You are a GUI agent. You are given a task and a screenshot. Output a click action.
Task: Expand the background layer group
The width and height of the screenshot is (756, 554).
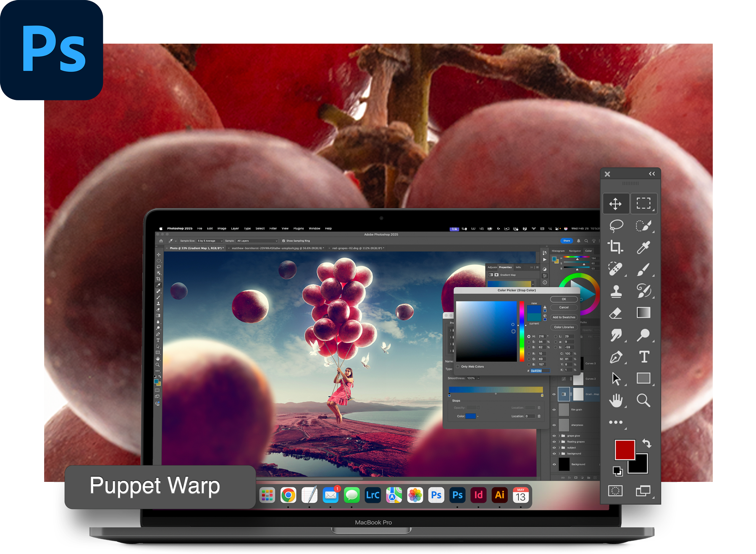click(559, 453)
